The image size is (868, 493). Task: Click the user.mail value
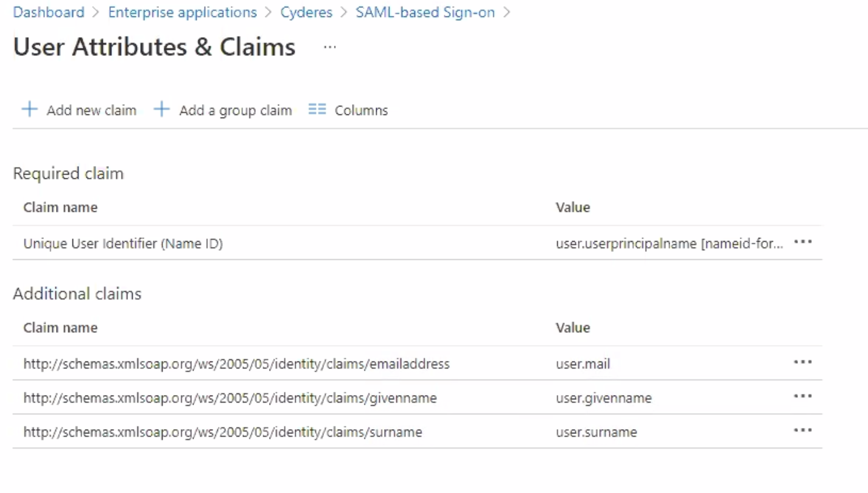pos(583,364)
